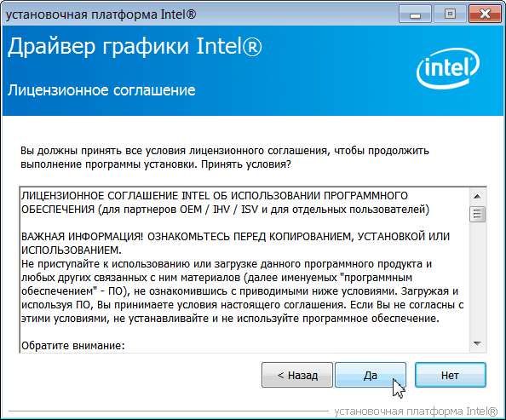Image resolution: width=506 pixels, height=420 pixels.
Task: Maximize the Intel installer window
Action: [x=450, y=14]
